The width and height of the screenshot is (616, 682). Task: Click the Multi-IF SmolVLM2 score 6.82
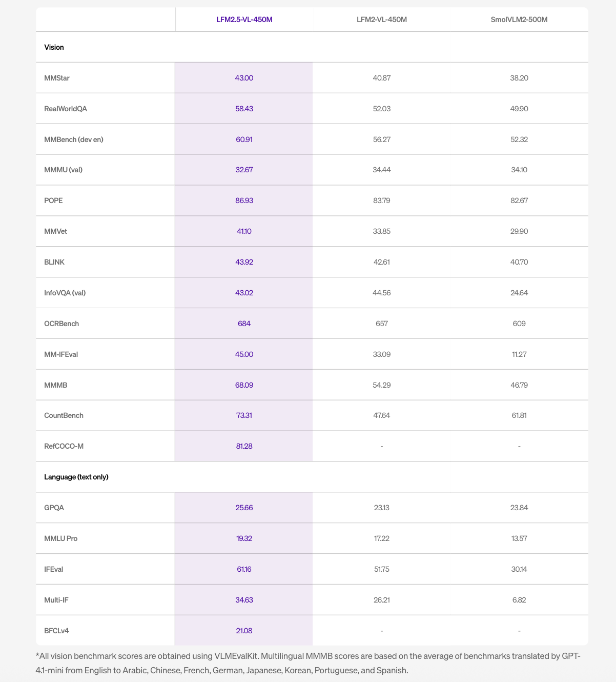coord(519,600)
